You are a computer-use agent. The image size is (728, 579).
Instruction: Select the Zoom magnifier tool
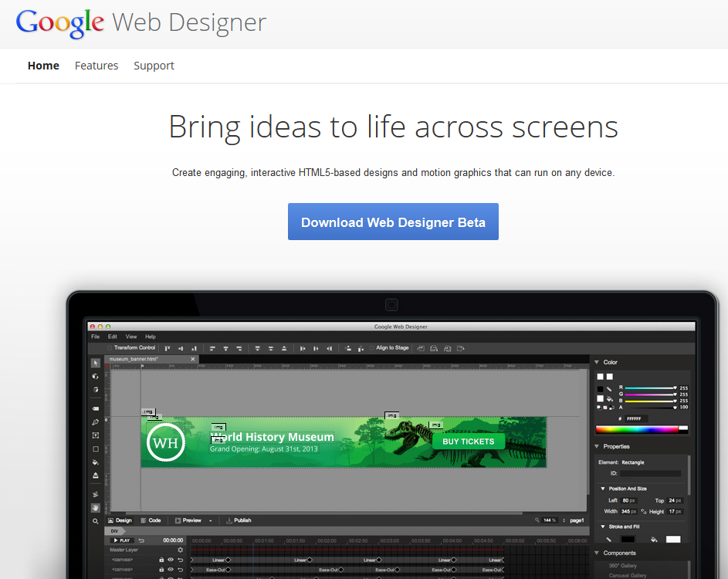96,521
